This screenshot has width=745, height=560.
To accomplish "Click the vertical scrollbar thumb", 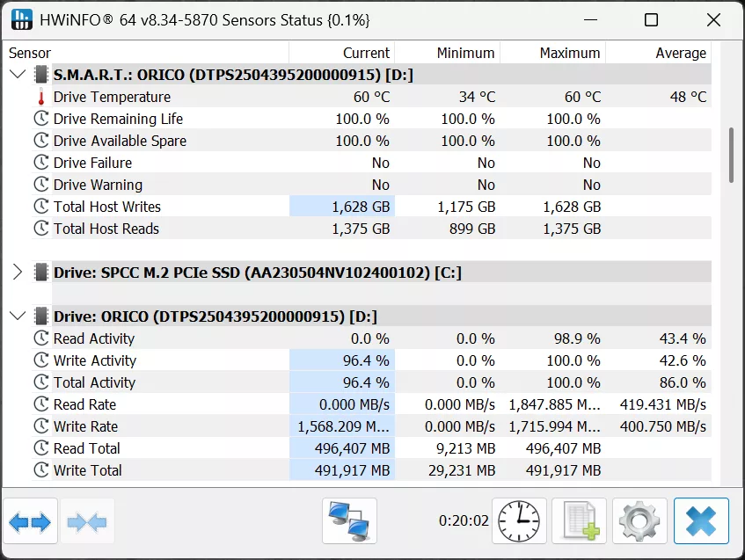I will pos(731,156).
